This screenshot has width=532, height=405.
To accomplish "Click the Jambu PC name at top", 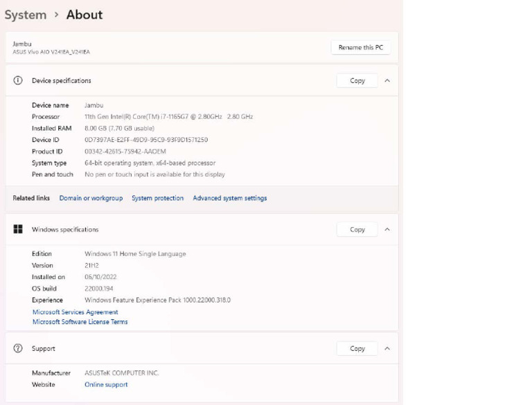I will (x=22, y=44).
